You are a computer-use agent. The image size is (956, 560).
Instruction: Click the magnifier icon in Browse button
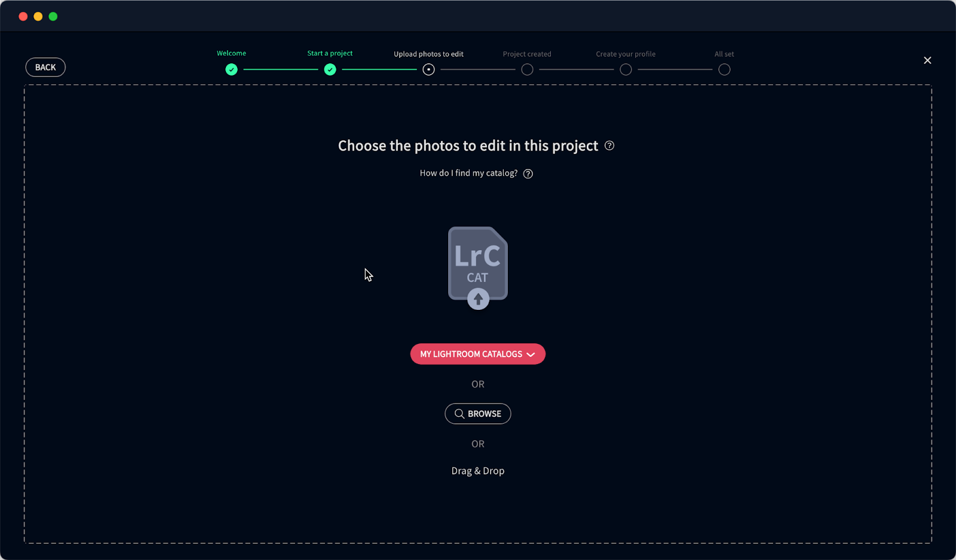pyautogui.click(x=459, y=414)
